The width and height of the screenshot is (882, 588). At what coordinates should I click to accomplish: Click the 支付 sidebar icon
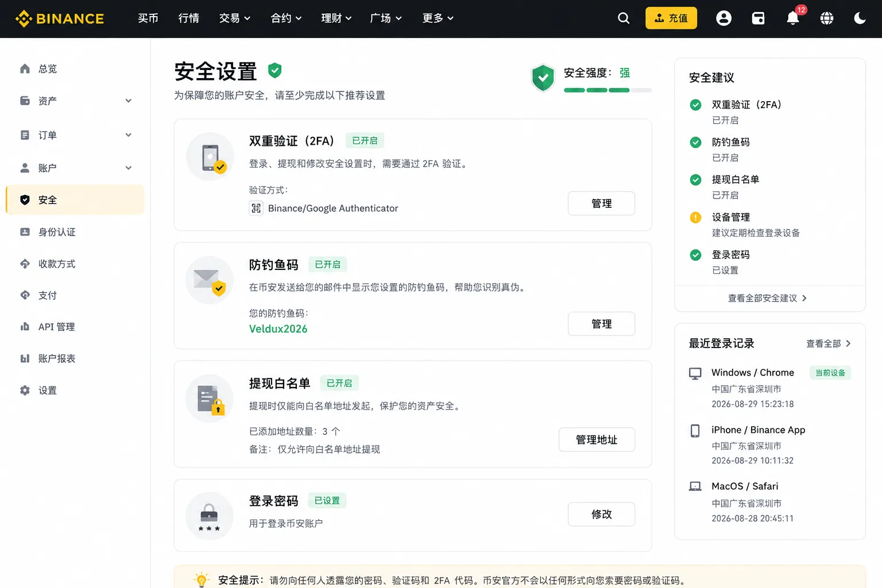point(25,295)
